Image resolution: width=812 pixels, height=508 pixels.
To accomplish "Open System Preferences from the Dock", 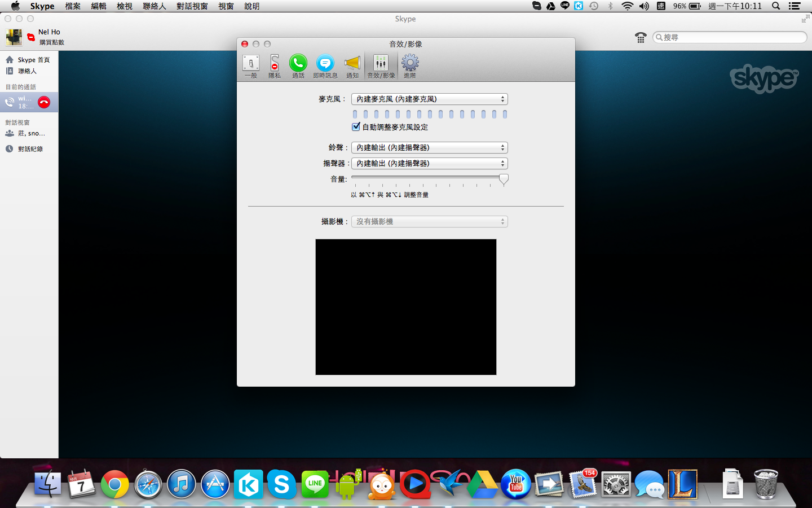I will [x=616, y=484].
